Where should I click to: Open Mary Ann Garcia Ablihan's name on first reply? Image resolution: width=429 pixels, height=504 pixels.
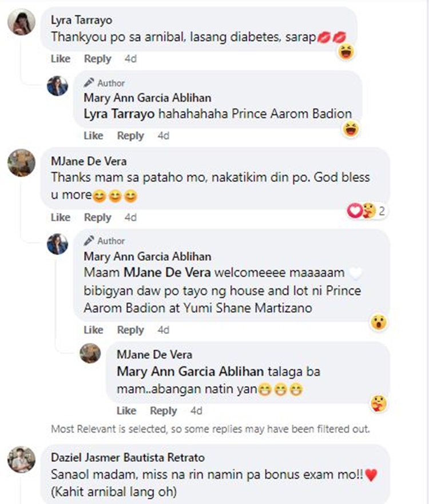[x=147, y=97]
